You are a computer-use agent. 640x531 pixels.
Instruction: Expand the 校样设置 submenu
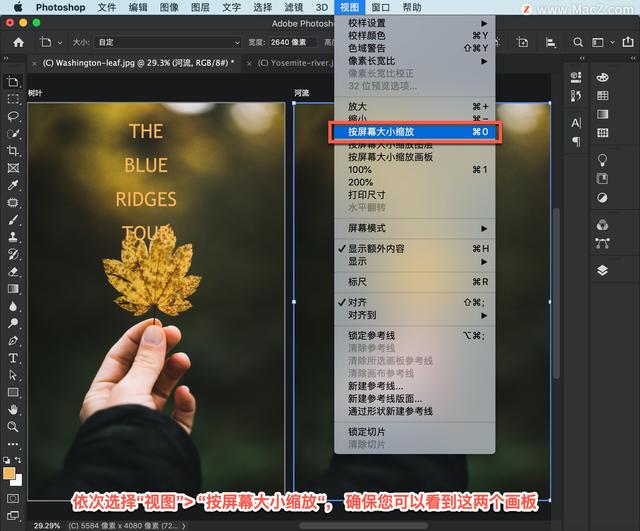(414, 23)
